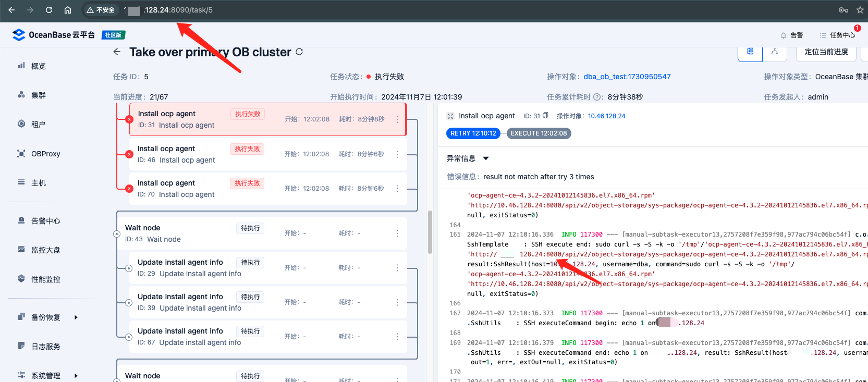Image resolution: width=868 pixels, height=382 pixels.
Task: Click log line number 167
Action: click(x=455, y=313)
